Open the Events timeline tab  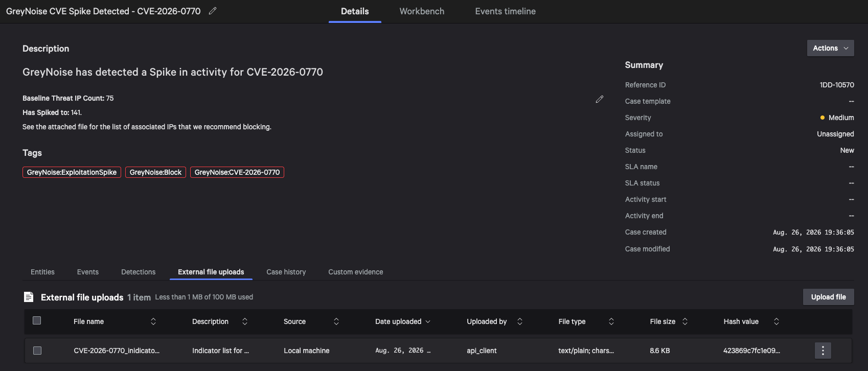click(x=506, y=11)
